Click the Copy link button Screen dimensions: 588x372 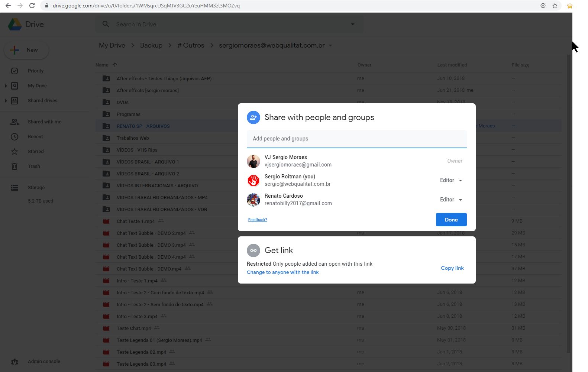tap(452, 268)
